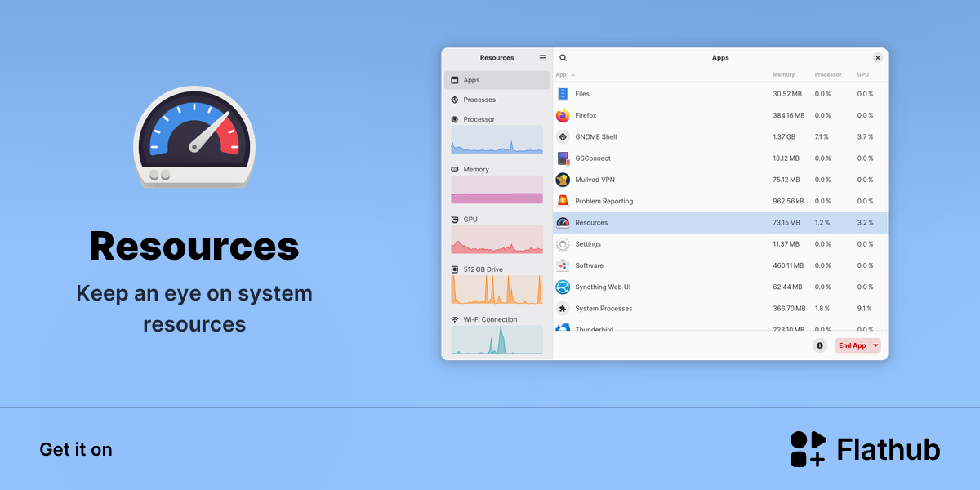Select the Problem Reporting row name

pos(604,201)
